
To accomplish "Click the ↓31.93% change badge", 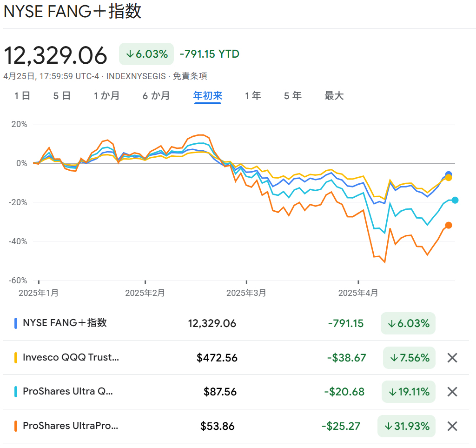I will point(406,426).
